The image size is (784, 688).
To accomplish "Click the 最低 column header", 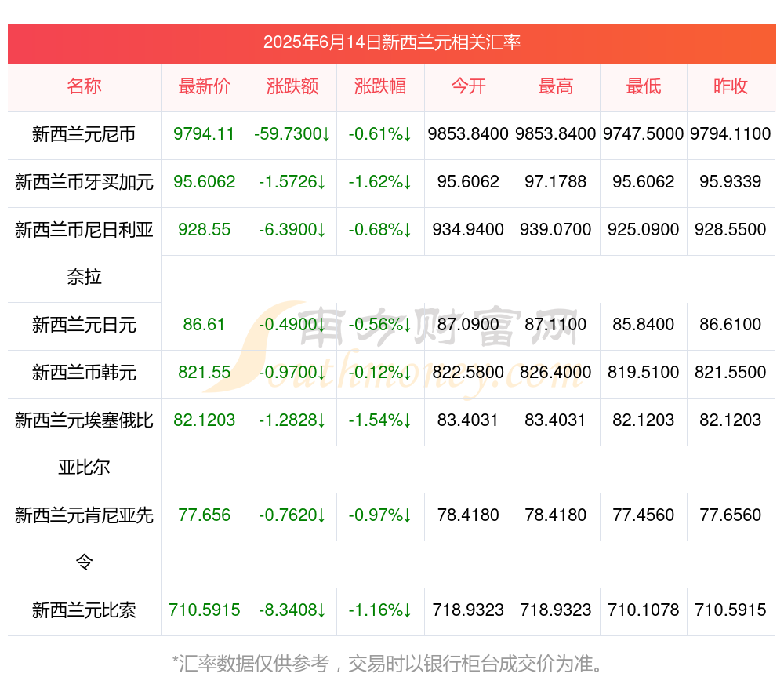I will tap(644, 86).
